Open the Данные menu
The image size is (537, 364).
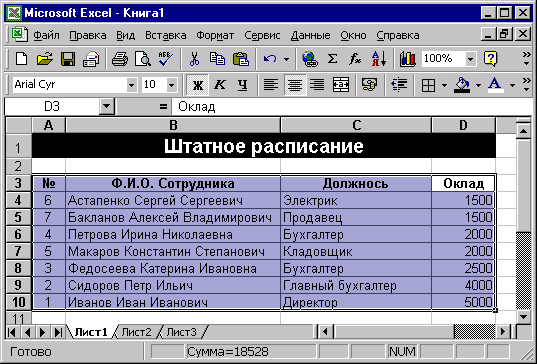pyautogui.click(x=310, y=35)
